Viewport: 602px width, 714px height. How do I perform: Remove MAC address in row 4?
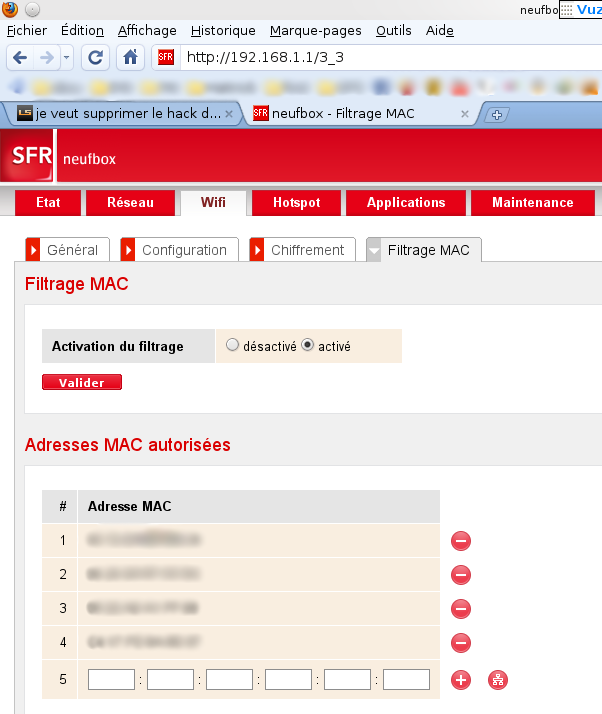(x=461, y=643)
